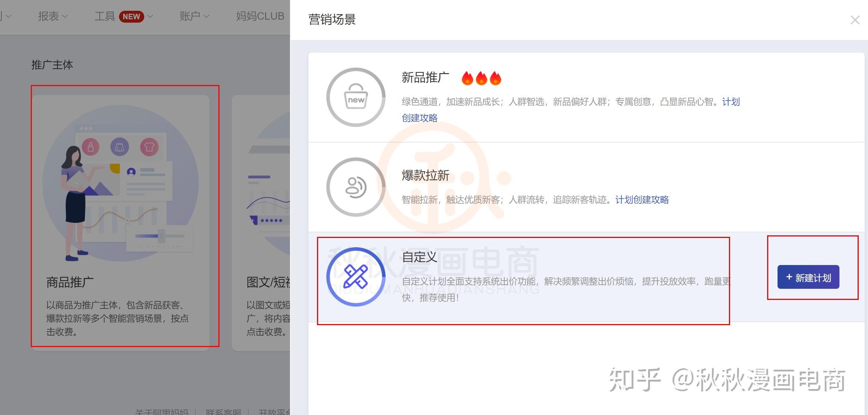The width and height of the screenshot is (868, 415).
Task: Expand the 账户 dropdown menu
Action: click(194, 16)
